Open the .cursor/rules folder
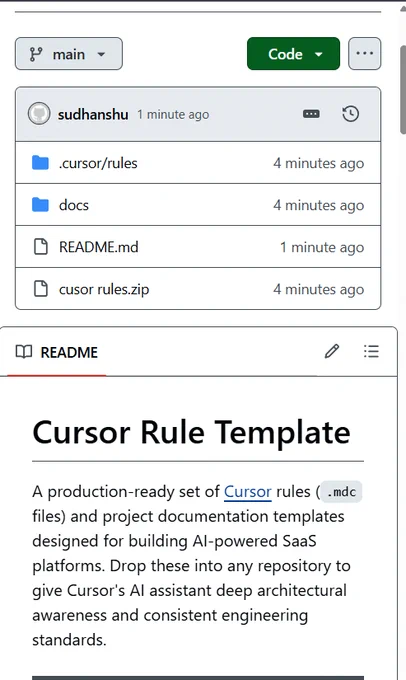 98,163
